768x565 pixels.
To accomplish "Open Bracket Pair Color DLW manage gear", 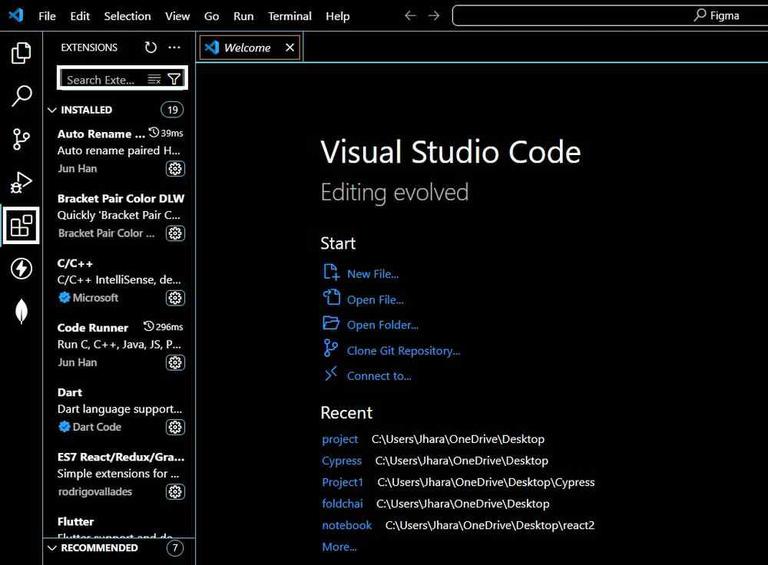I will coord(175,233).
